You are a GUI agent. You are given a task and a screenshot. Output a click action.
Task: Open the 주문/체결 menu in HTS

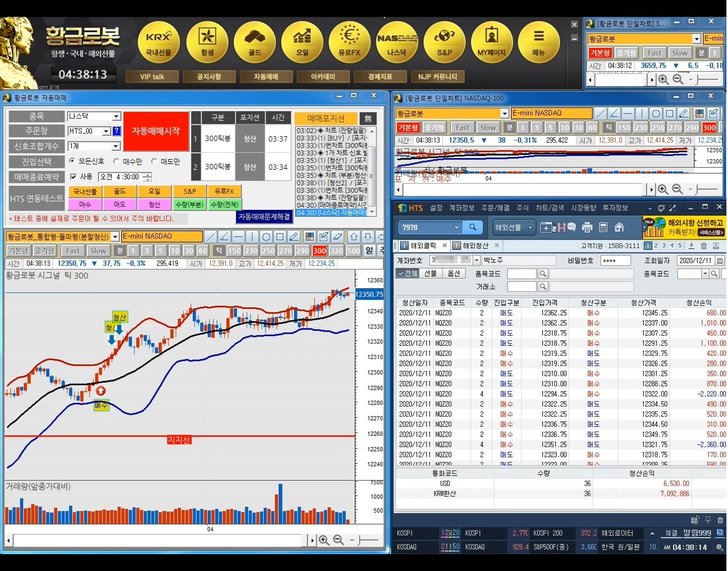[x=495, y=208]
